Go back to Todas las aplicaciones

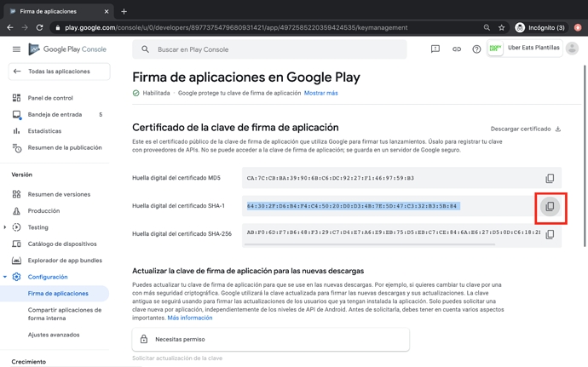click(x=60, y=72)
